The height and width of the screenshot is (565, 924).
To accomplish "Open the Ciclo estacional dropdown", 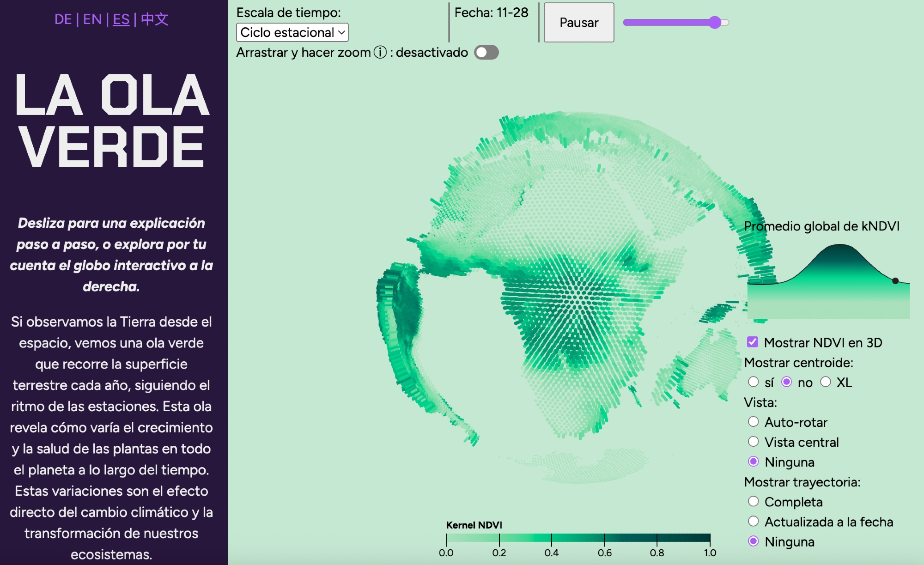I will click(x=292, y=32).
